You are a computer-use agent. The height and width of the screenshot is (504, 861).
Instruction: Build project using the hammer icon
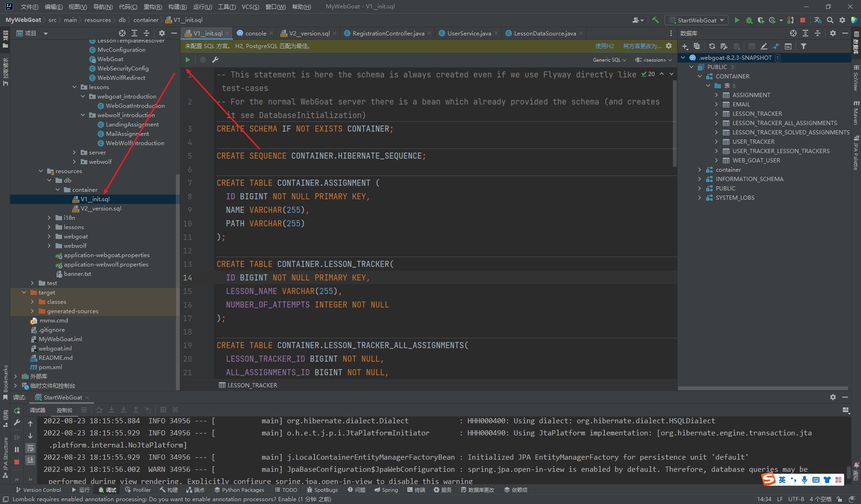click(x=656, y=20)
